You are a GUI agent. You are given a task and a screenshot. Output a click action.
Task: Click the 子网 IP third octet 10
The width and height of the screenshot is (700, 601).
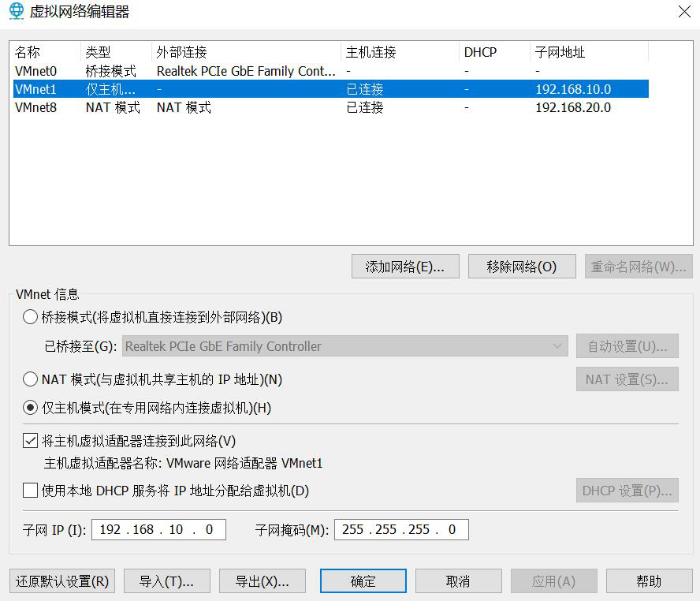pyautogui.click(x=176, y=529)
